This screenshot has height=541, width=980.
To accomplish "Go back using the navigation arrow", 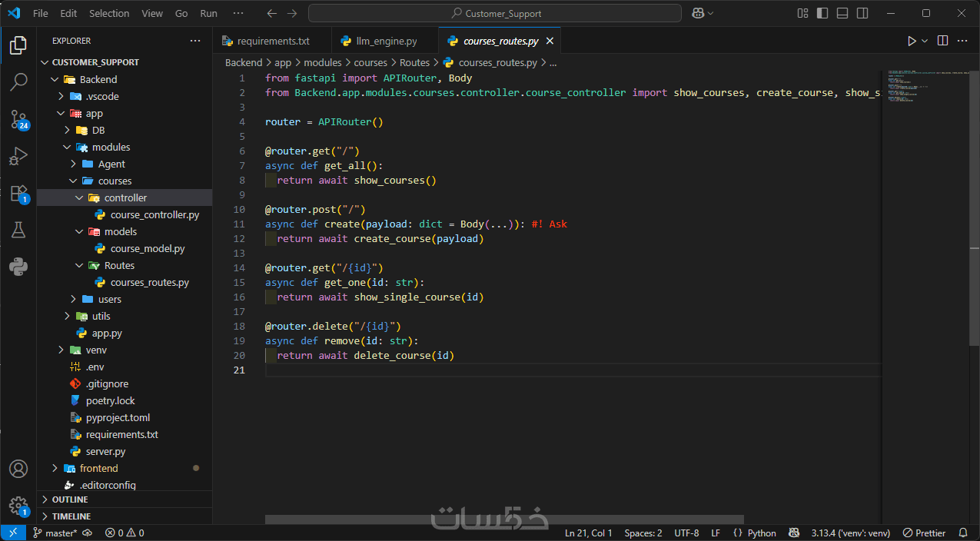I will pos(271,13).
